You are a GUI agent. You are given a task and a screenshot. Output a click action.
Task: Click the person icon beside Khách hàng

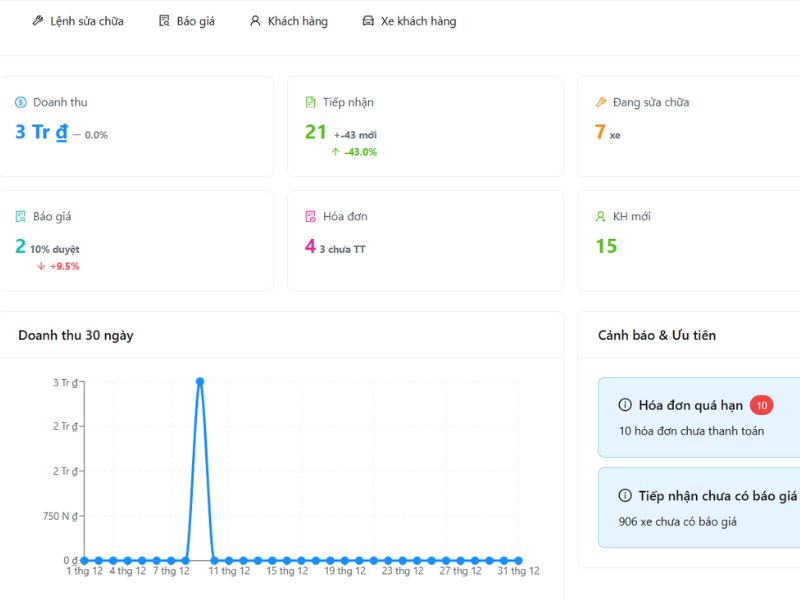[255, 21]
